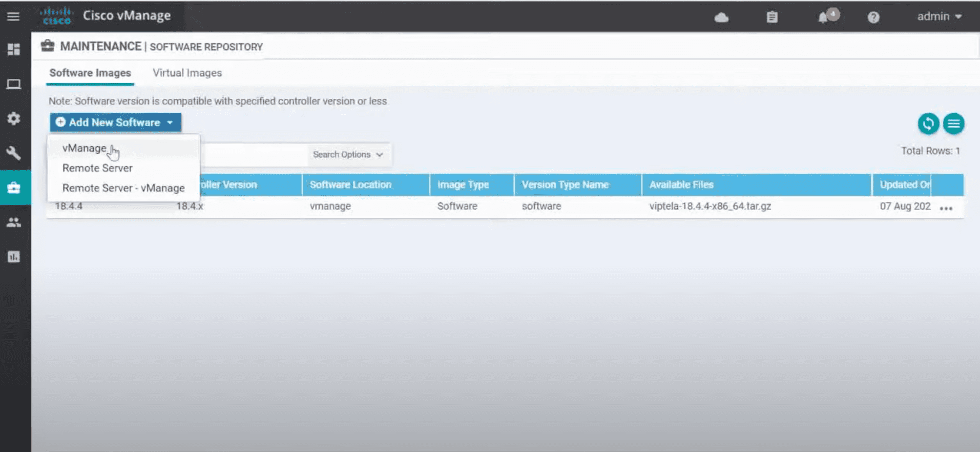Sort by Image Type column header
Screen dimensions: 980x452
463,184
